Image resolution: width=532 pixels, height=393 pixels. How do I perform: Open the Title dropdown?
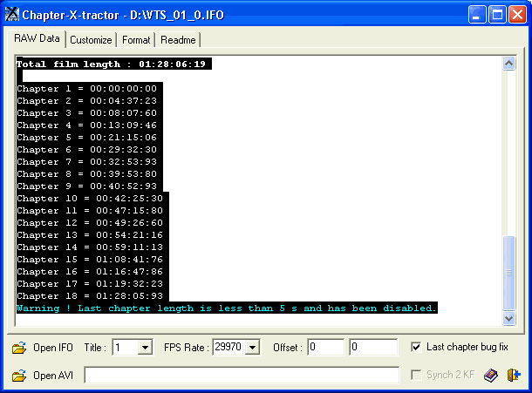(146, 347)
